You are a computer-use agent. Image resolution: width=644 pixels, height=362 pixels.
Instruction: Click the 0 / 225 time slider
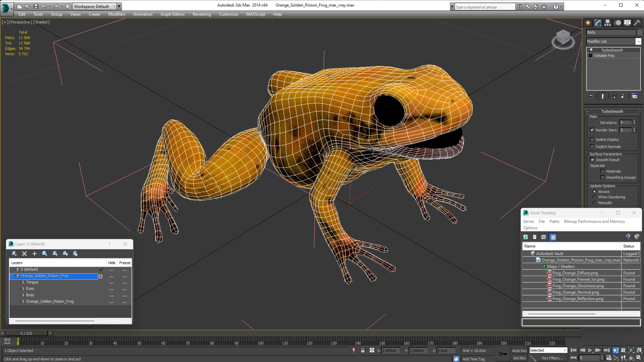click(26, 333)
